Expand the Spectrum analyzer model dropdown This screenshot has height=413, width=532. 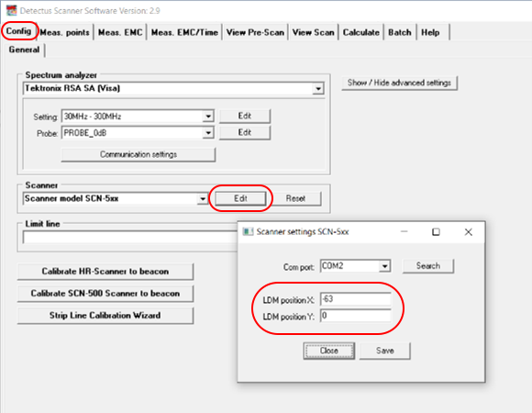318,89
